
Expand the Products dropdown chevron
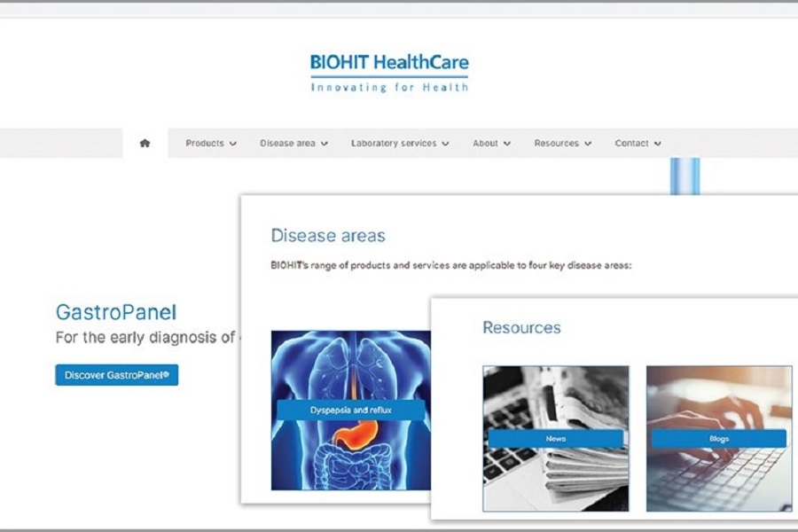click(x=233, y=144)
